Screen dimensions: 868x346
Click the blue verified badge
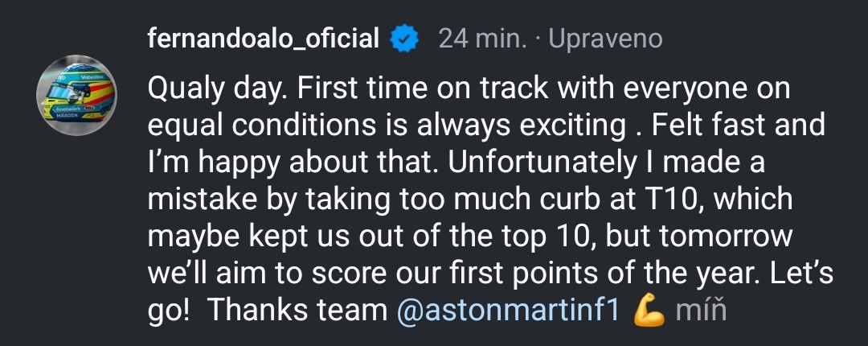point(404,39)
